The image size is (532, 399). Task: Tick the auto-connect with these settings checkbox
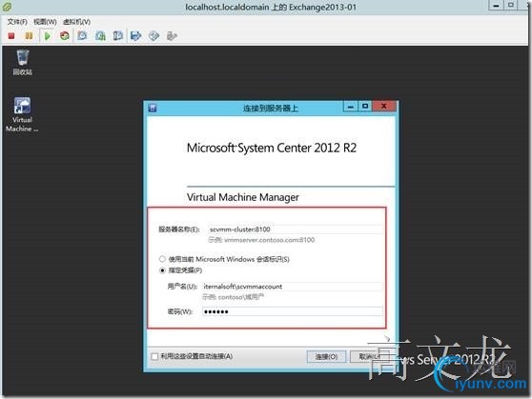point(154,356)
